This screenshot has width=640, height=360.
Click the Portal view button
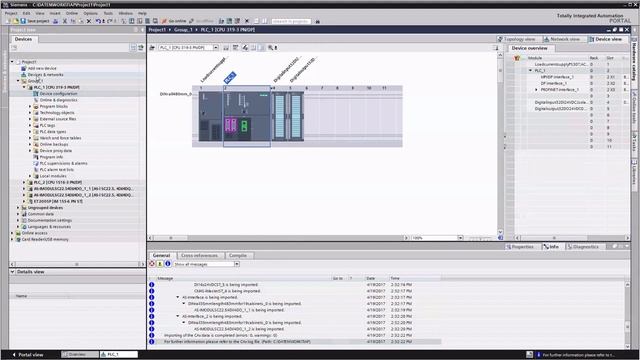pos(27,355)
